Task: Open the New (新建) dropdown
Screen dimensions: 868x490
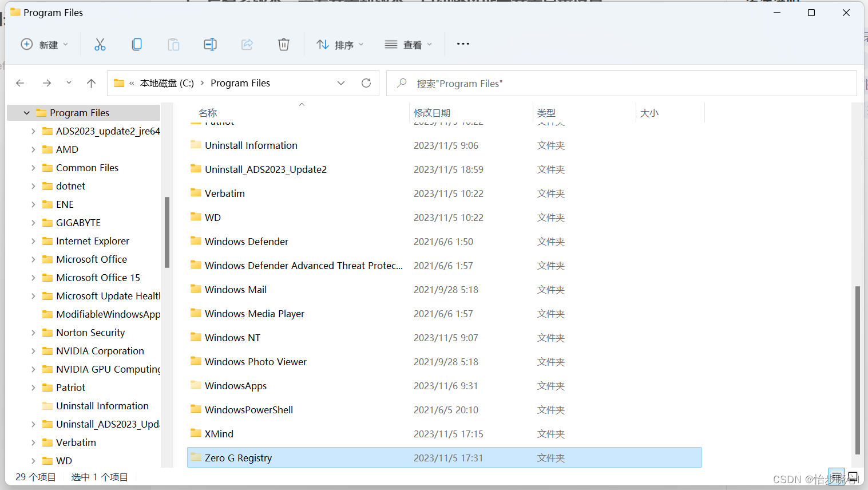Action: pyautogui.click(x=45, y=45)
